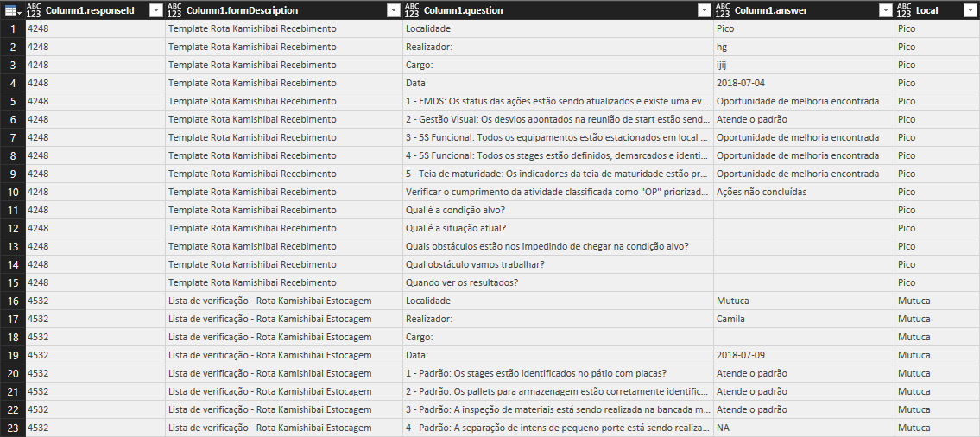Click question 'Qual é a situação atual?'

click(558, 228)
